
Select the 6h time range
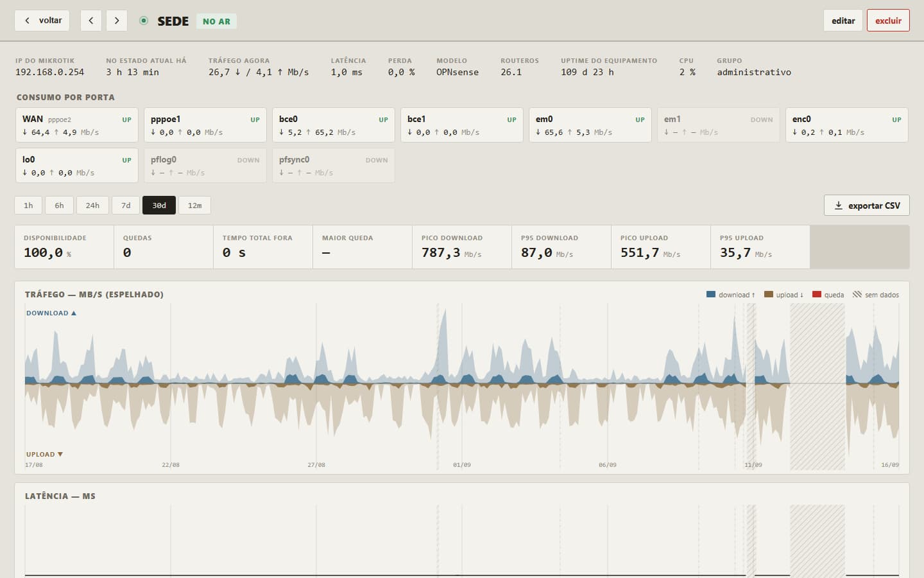coord(59,206)
